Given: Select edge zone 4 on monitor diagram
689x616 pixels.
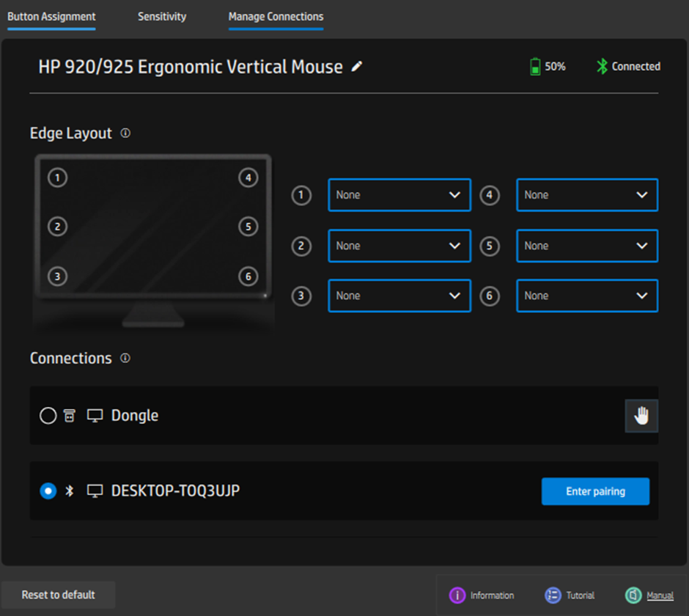Looking at the screenshot, I should point(248,177).
